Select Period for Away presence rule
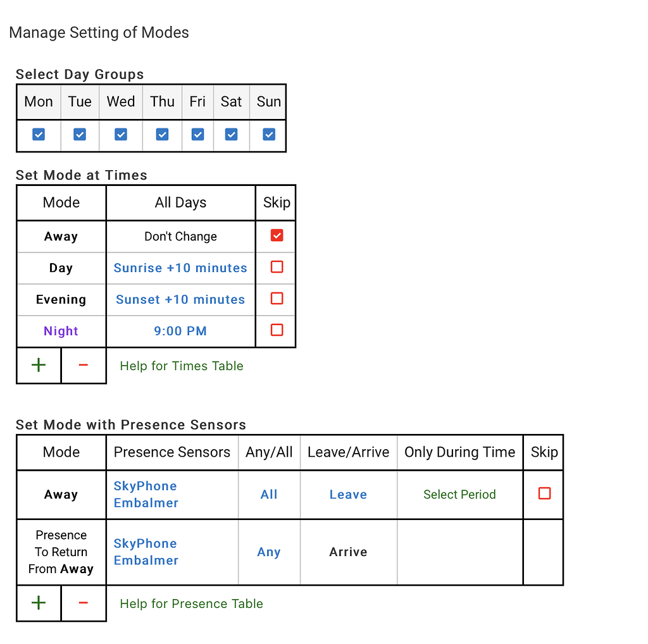The width and height of the screenshot is (648, 644). tap(459, 494)
